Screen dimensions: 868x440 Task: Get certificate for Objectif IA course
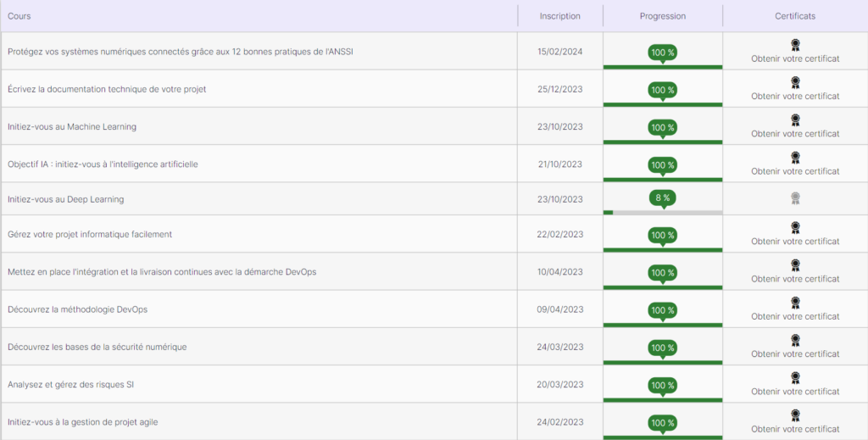(795, 171)
